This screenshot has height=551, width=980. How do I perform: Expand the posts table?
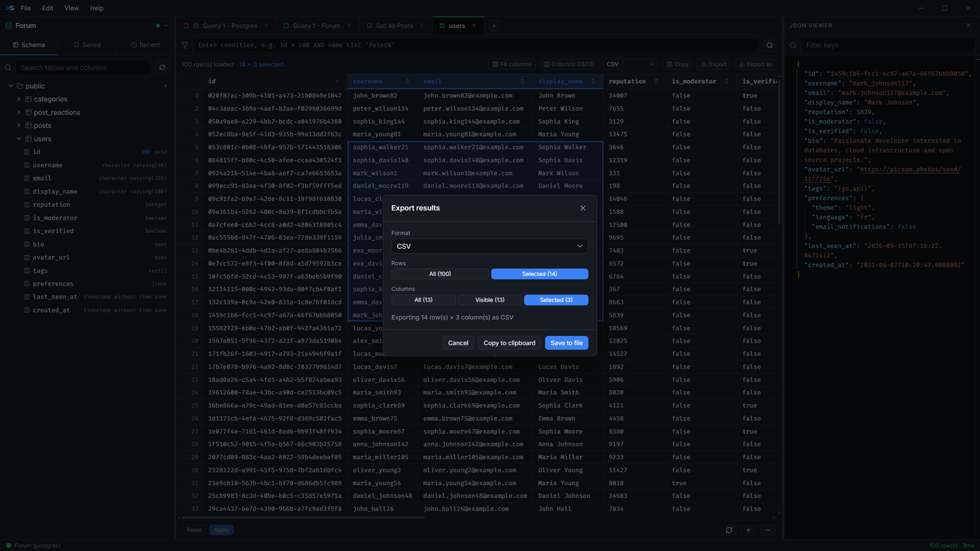pyautogui.click(x=19, y=125)
